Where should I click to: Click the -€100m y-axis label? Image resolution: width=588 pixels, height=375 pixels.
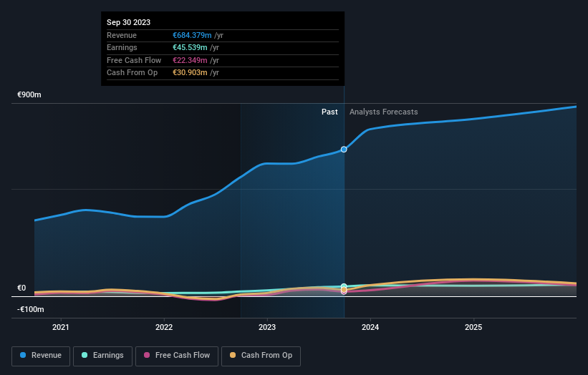point(30,309)
